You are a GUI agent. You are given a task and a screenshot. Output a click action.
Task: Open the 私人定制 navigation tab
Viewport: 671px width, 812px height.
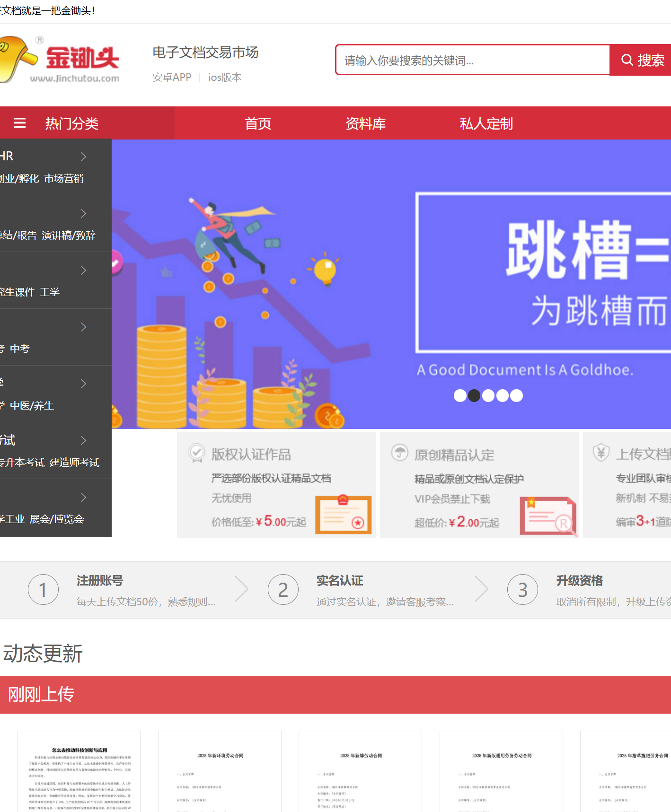[486, 123]
